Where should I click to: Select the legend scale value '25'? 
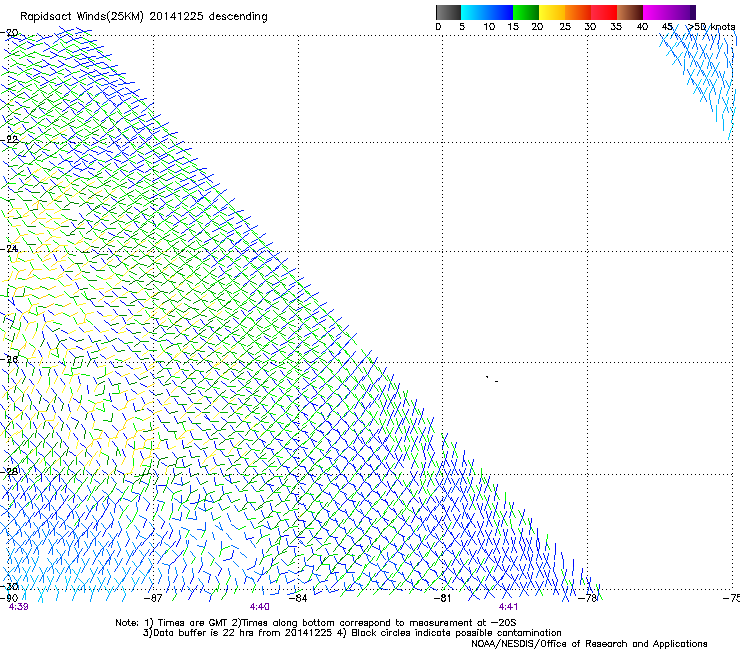pyautogui.click(x=565, y=27)
